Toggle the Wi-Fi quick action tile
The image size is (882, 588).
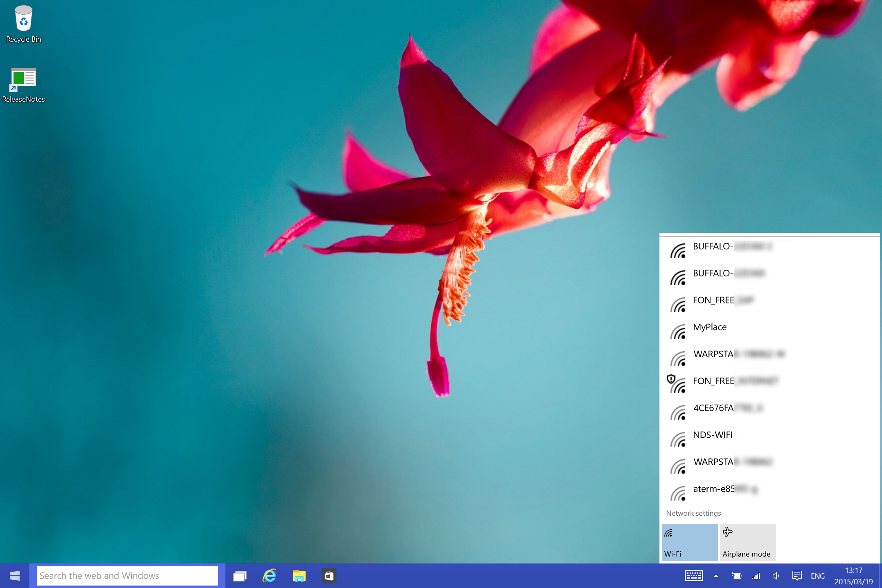[x=689, y=542]
